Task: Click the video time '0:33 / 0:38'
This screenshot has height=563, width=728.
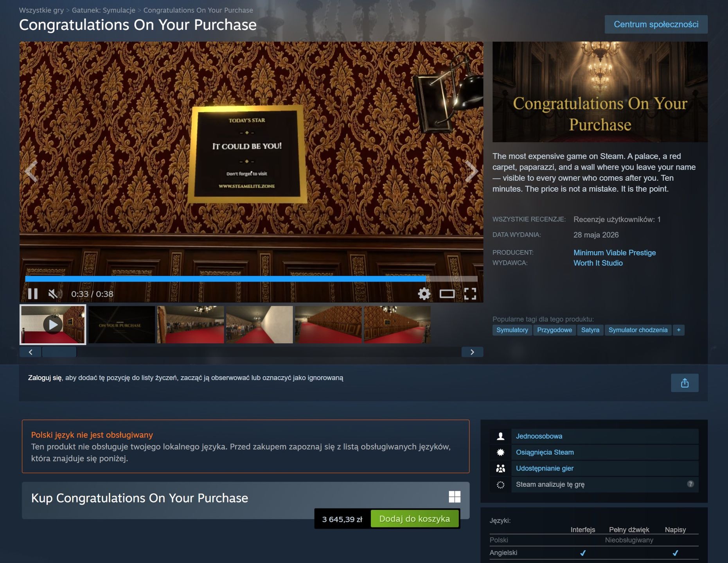Action: click(92, 294)
